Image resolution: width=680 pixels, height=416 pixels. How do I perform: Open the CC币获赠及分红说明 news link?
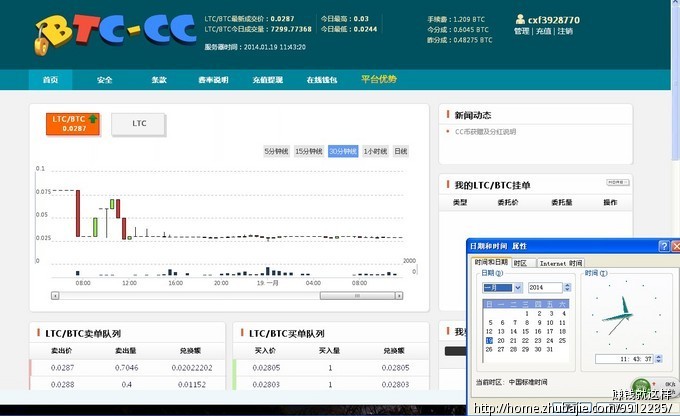485,131
